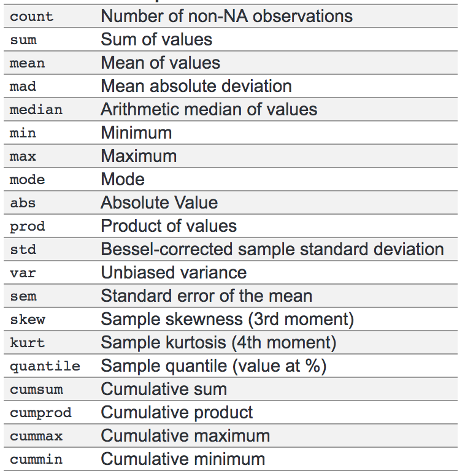Click the 'Cumulative maximum' description
The width and height of the screenshot is (465, 476).
(185, 436)
